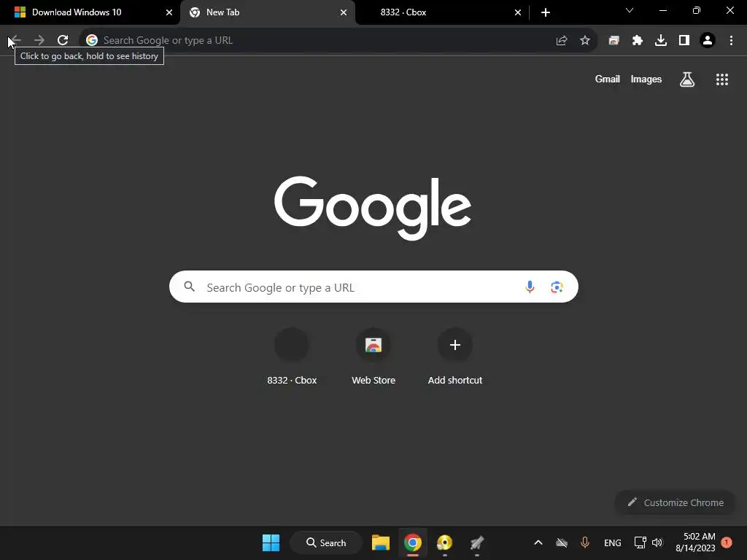This screenshot has height=560, width=747.
Task: Open Chrome's three-dot menu
Action: 731,41
